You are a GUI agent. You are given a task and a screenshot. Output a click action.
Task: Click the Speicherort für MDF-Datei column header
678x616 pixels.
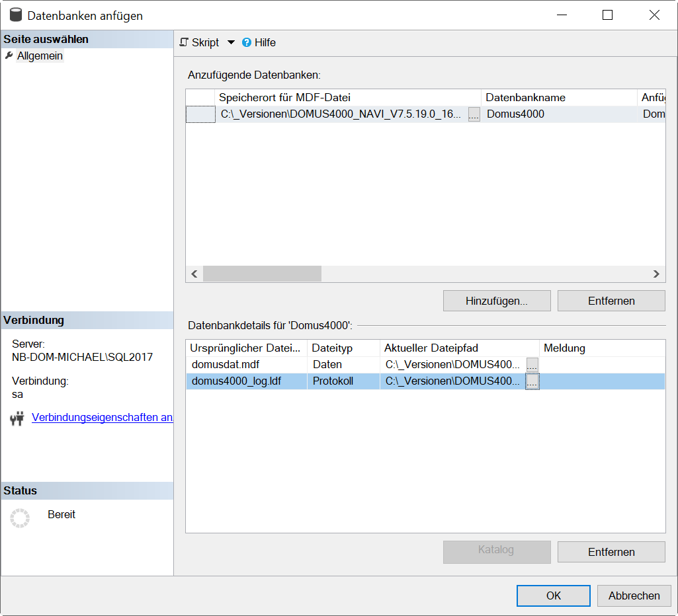(348, 98)
